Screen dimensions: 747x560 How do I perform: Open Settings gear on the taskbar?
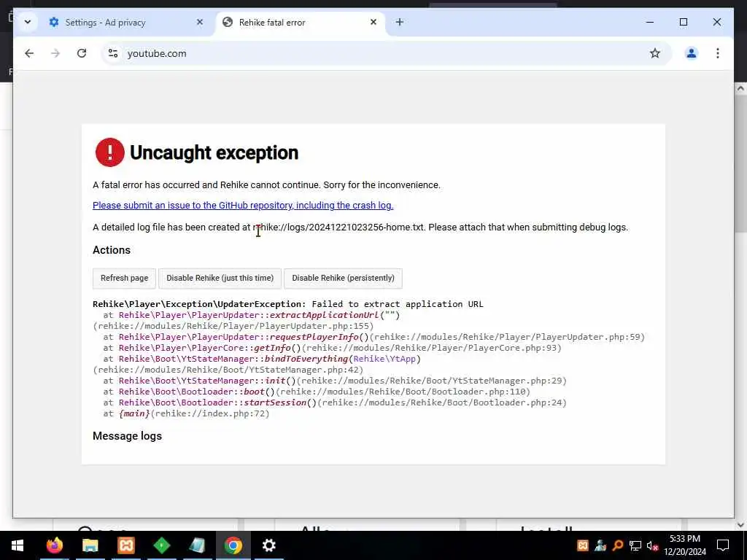[268, 545]
